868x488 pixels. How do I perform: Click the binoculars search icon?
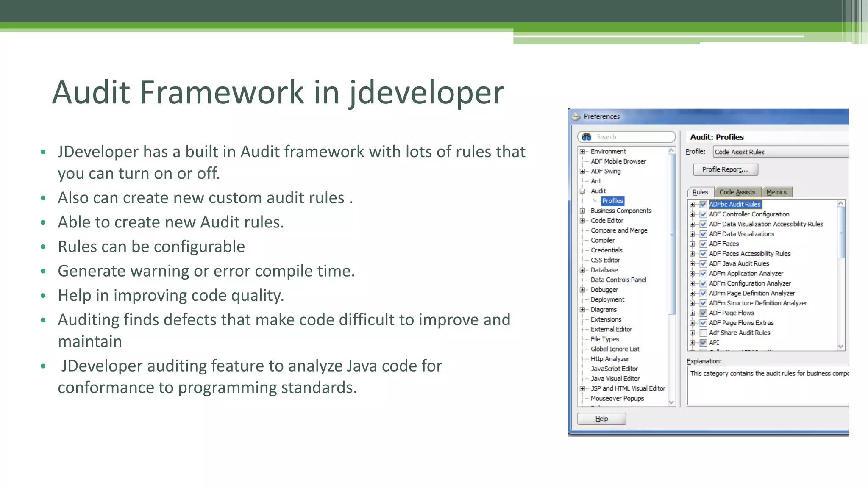(587, 137)
